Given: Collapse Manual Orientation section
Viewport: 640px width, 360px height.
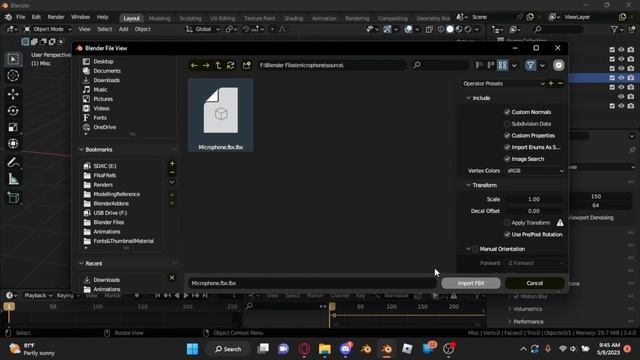Looking at the screenshot, I should pos(468,249).
